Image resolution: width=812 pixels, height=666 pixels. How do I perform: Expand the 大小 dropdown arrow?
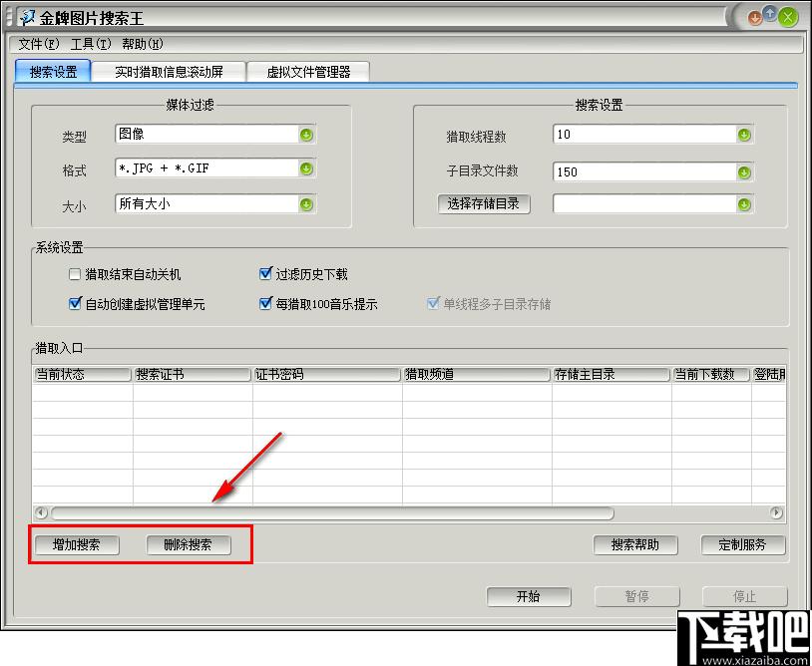click(x=306, y=205)
